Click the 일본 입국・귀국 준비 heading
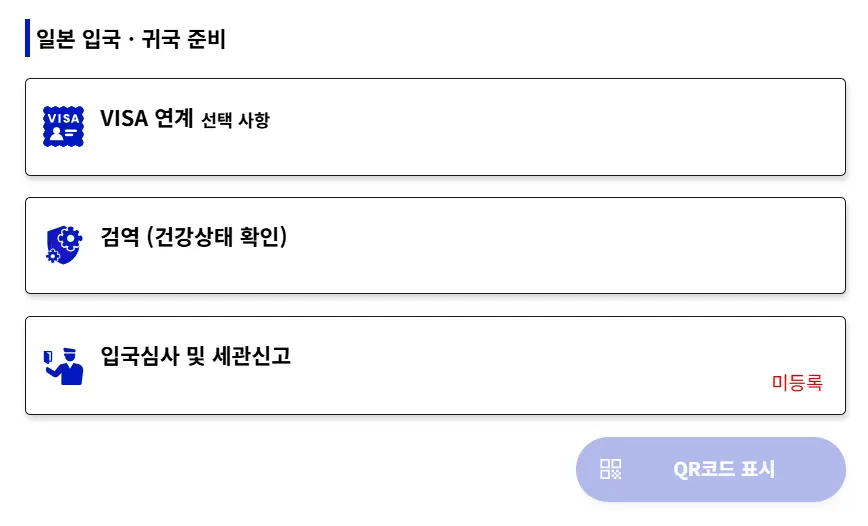This screenshot has height=526, width=868. (x=131, y=39)
